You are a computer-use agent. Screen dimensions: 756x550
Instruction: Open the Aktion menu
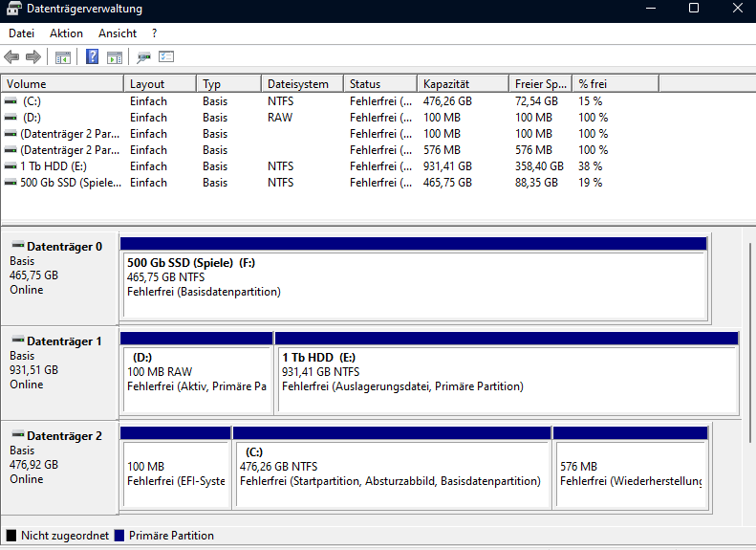66,33
